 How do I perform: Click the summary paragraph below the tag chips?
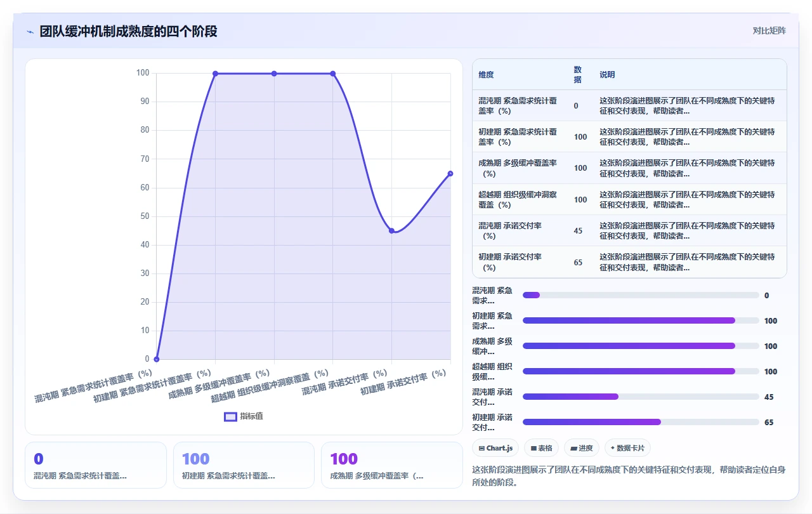pos(629,476)
